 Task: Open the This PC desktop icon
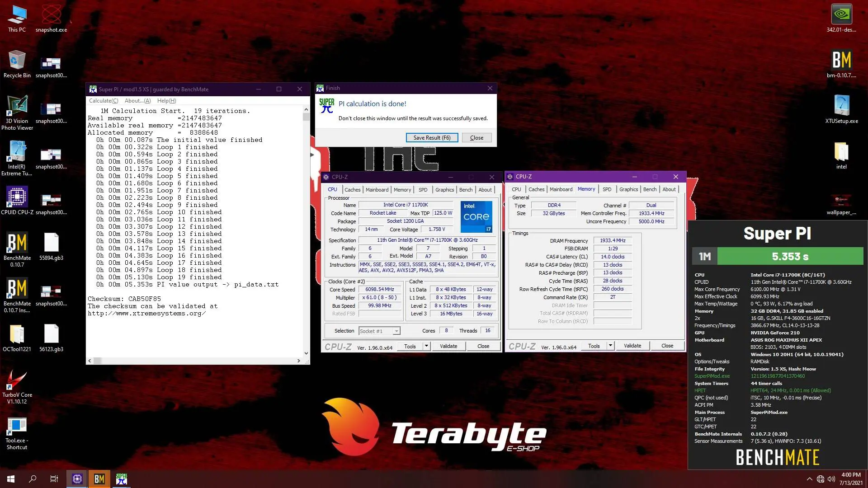[17, 19]
